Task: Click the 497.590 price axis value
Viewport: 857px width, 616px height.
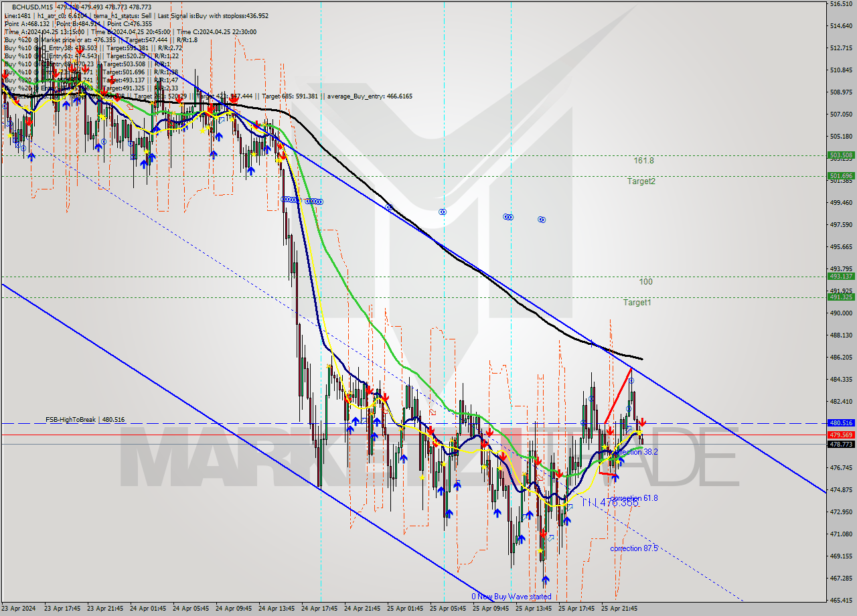Action: (841, 225)
